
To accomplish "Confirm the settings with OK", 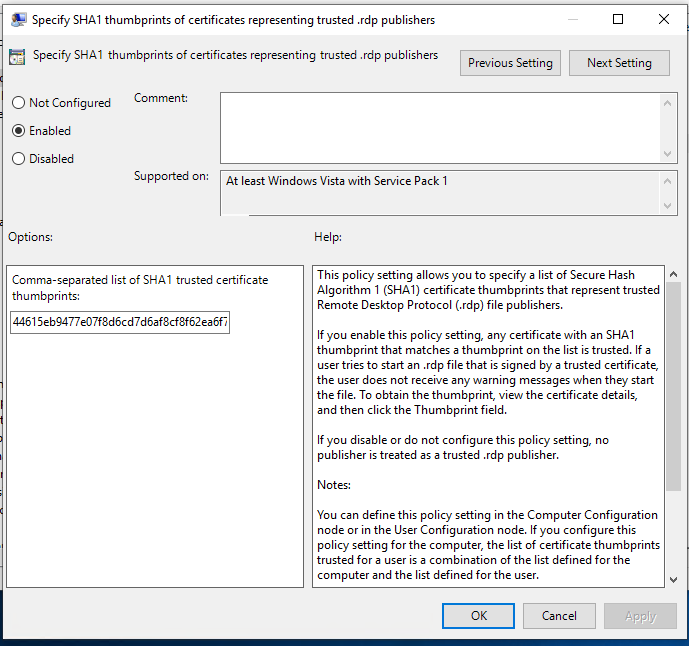I will 479,616.
